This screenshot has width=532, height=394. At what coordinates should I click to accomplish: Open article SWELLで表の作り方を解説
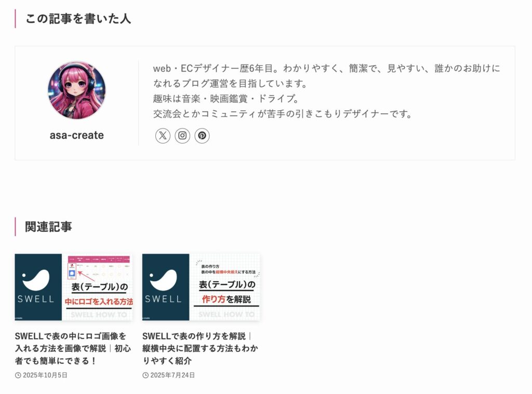tap(200, 349)
